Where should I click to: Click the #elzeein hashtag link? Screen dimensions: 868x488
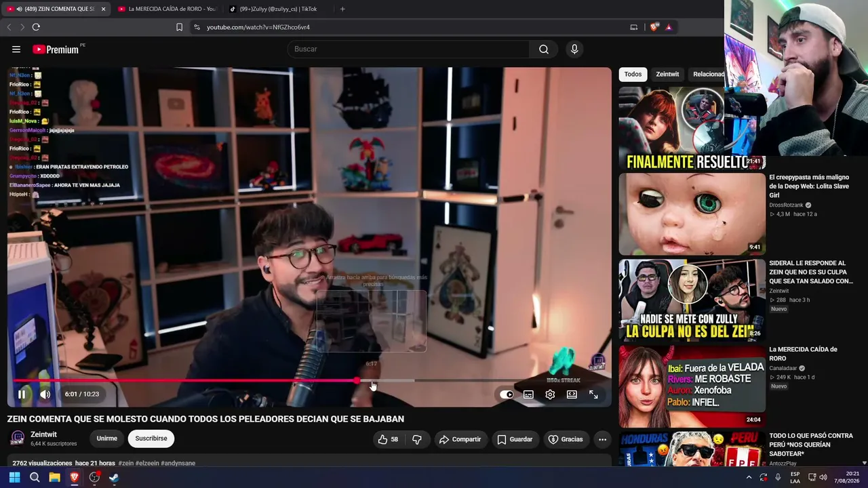(x=147, y=464)
